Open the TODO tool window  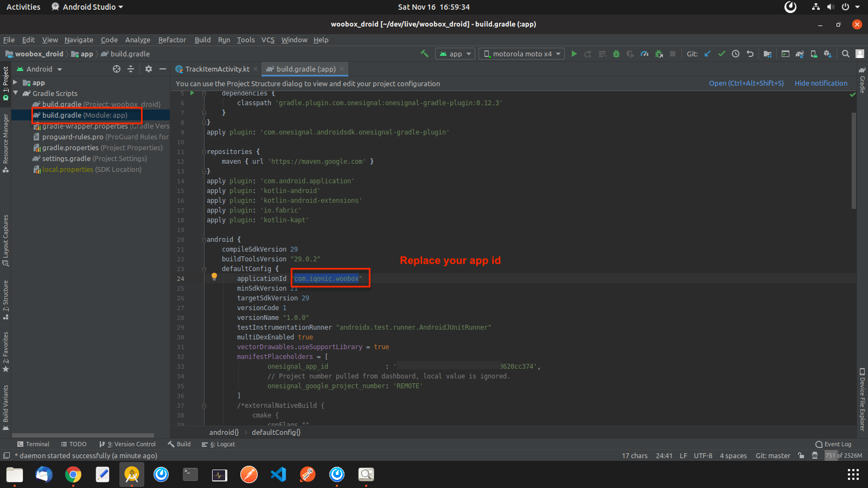click(73, 444)
